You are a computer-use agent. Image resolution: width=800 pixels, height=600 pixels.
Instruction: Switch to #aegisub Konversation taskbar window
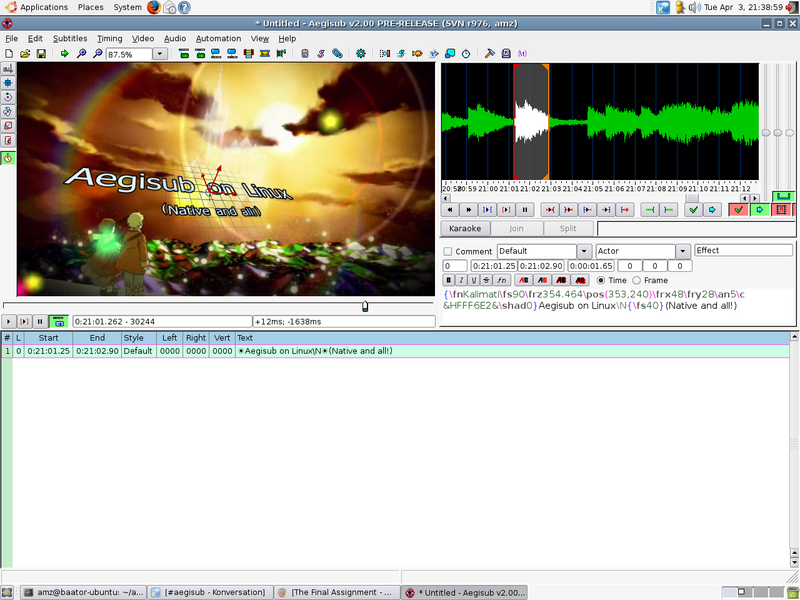pos(210,592)
